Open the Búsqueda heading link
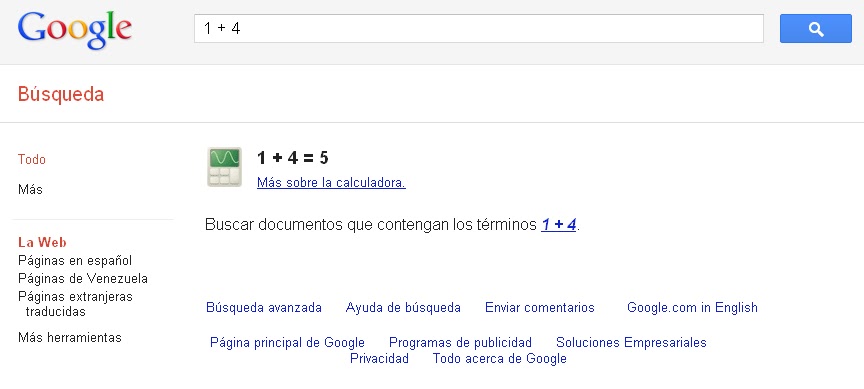Screen dimensions: 864x389 click(61, 94)
